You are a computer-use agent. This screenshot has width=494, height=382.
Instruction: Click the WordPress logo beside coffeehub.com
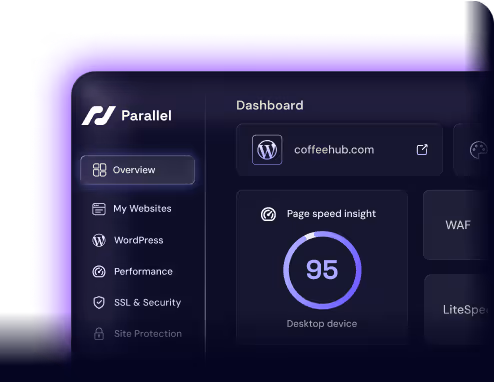pyautogui.click(x=267, y=150)
